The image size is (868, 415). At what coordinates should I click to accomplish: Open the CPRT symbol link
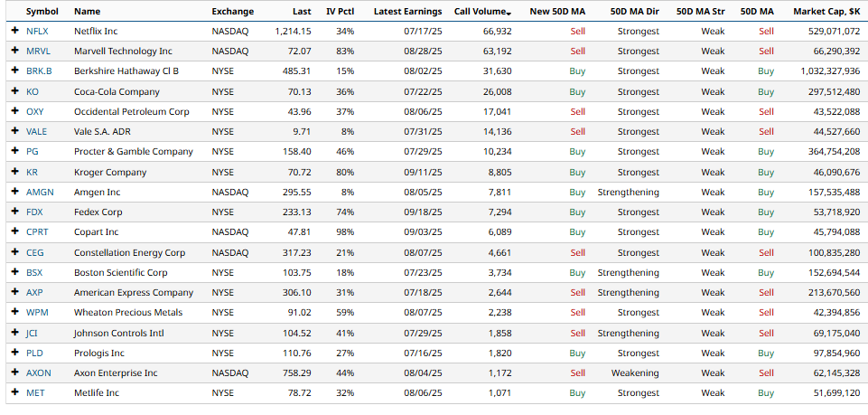(37, 231)
